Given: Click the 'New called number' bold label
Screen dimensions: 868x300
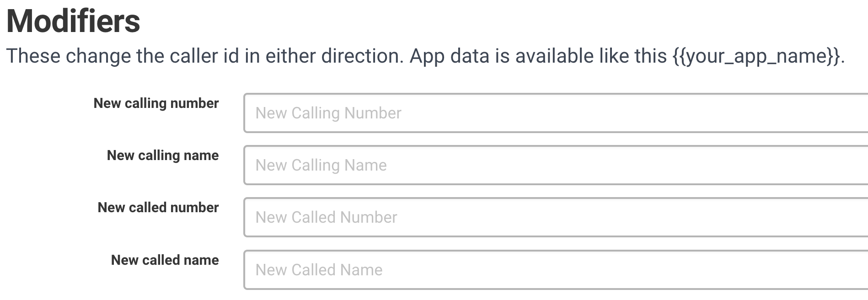Looking at the screenshot, I should [x=158, y=208].
